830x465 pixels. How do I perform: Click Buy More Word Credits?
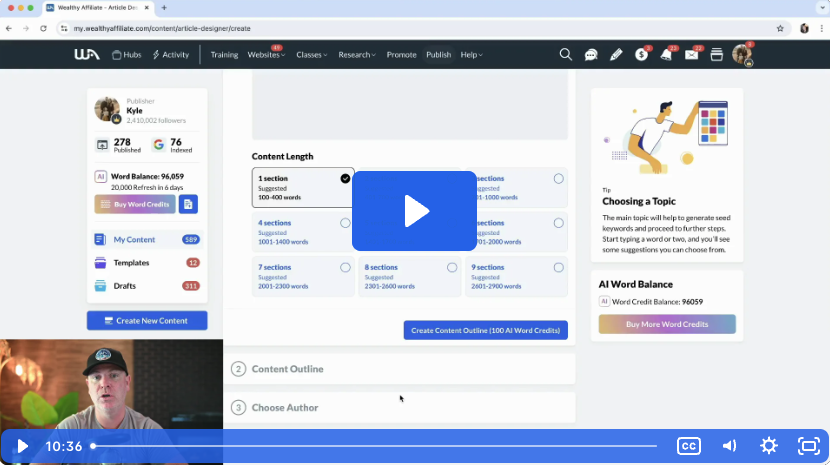click(x=667, y=324)
